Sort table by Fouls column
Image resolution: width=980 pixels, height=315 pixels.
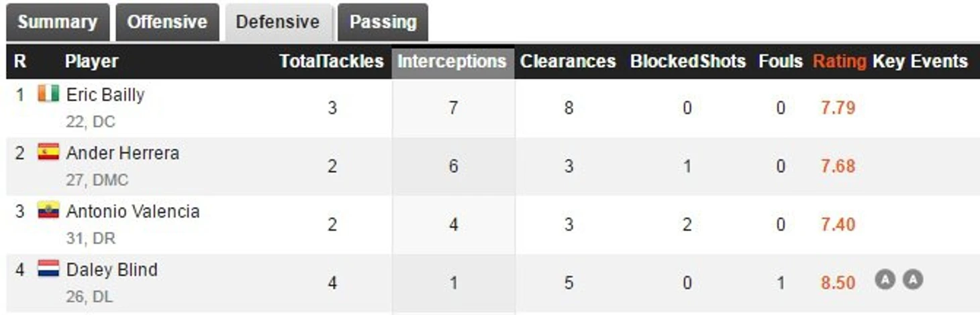point(781,62)
